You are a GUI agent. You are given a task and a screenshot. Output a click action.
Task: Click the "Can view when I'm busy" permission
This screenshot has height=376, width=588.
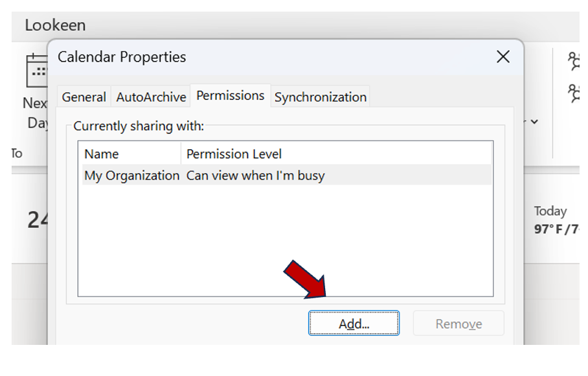coord(256,176)
